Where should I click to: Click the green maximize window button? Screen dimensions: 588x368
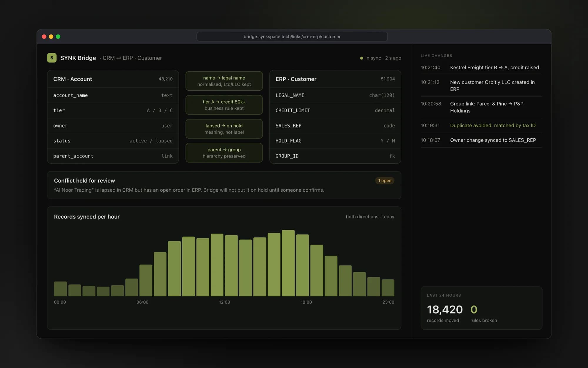(x=58, y=37)
